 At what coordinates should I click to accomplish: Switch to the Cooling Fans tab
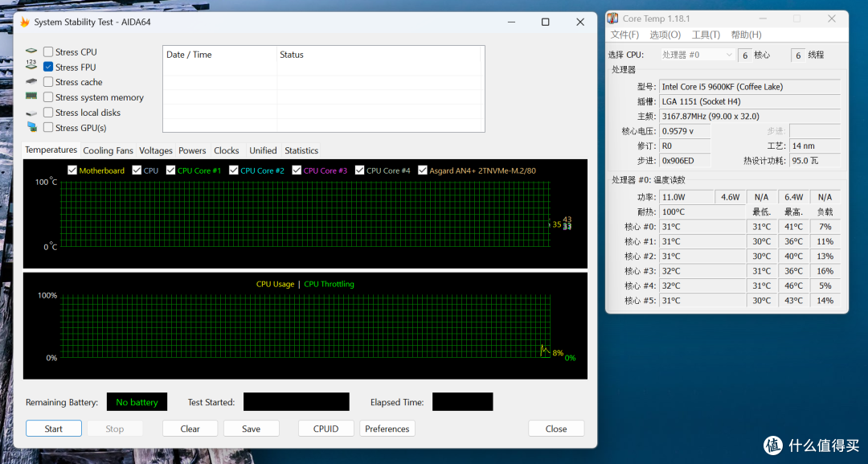click(108, 150)
